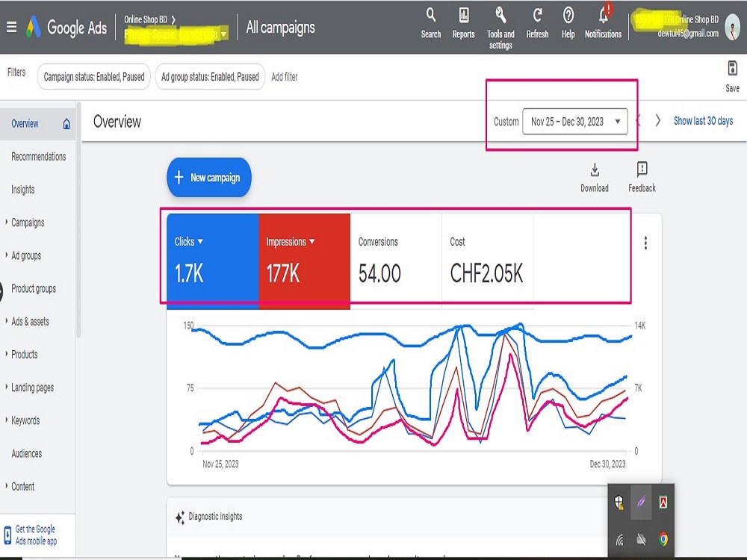Click the Nov 25, 2023 axis label
Image resolution: width=747 pixels, height=560 pixels.
click(x=220, y=464)
